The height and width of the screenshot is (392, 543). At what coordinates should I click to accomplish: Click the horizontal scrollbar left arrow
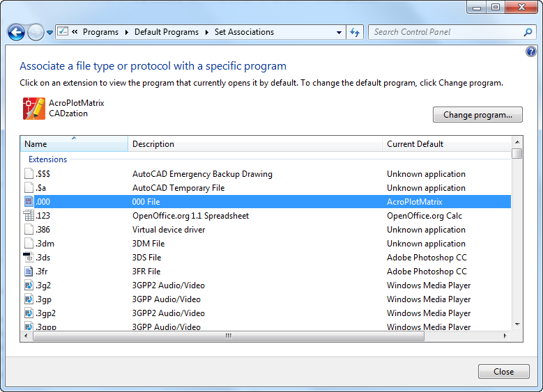(x=26, y=336)
